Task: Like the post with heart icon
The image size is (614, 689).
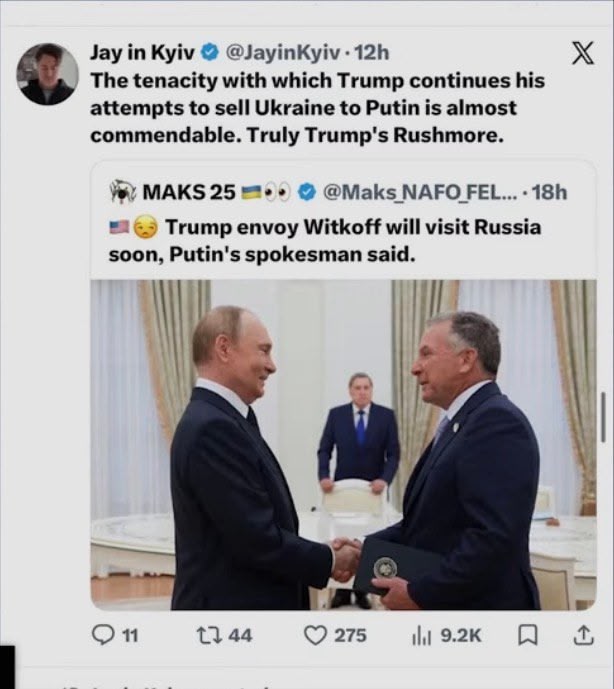Action: point(316,635)
